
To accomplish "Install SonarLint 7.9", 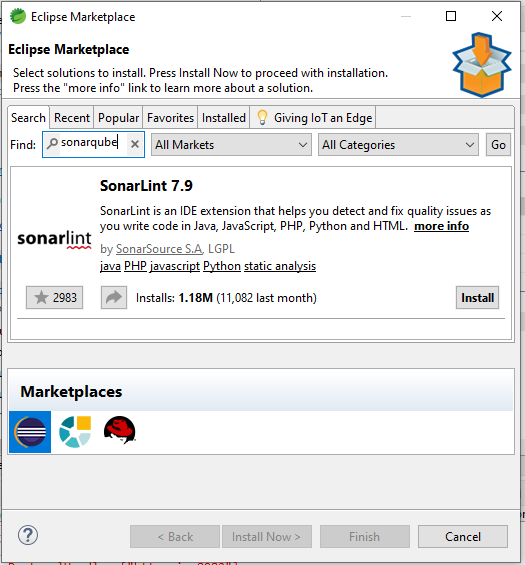I will tap(477, 298).
